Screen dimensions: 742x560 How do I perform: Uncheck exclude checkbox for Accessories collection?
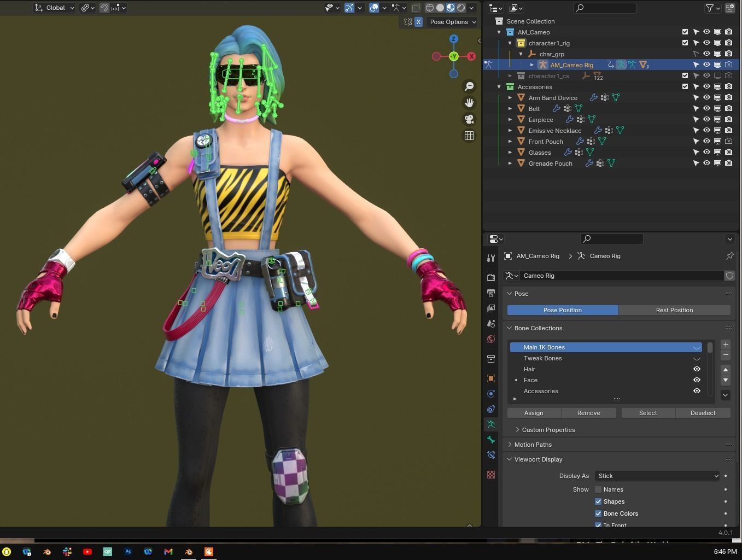(685, 86)
